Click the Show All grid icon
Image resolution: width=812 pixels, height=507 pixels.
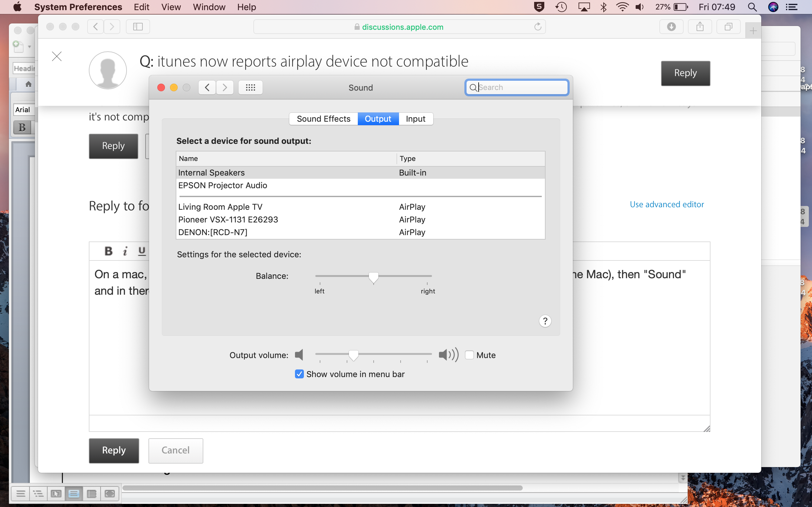[250, 87]
